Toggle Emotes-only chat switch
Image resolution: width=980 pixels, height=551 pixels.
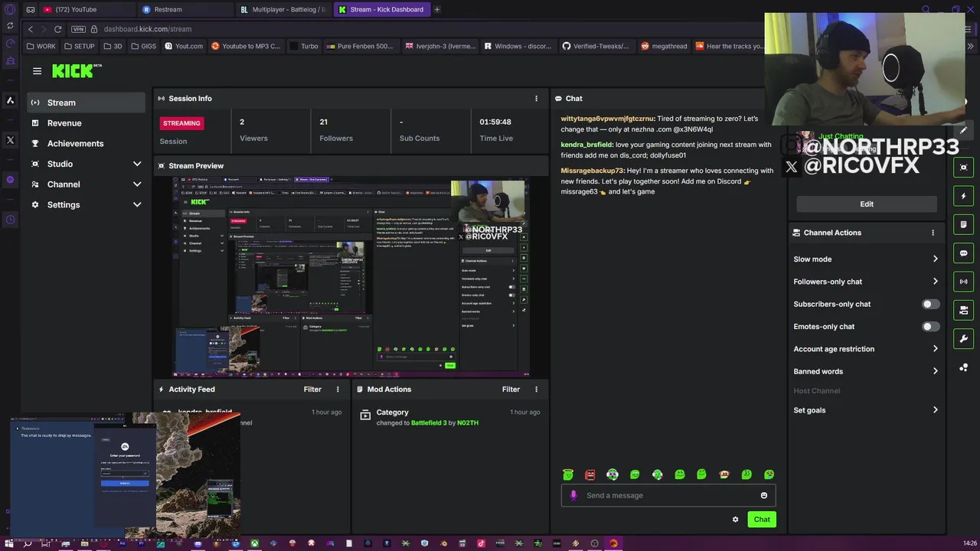[930, 327]
